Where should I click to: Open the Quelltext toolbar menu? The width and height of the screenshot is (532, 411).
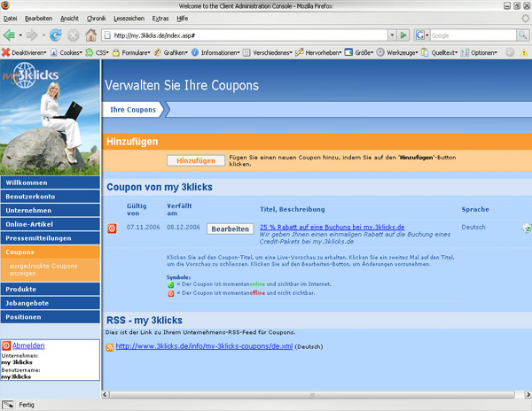pyautogui.click(x=440, y=52)
